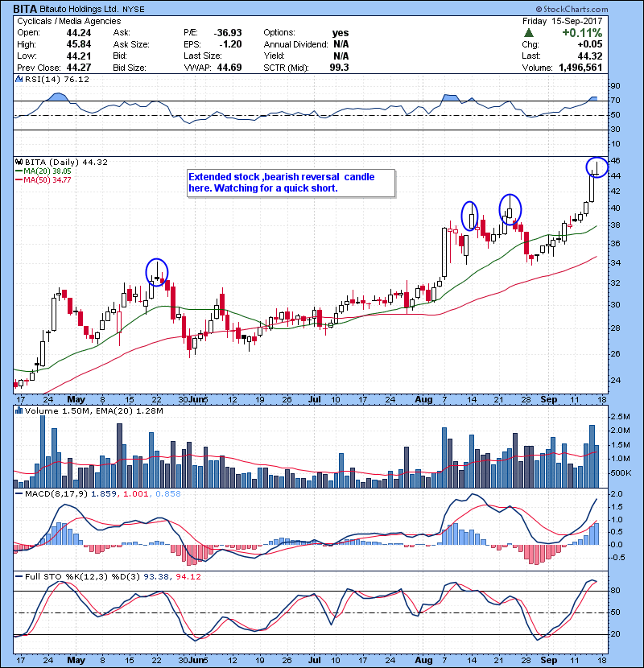Click the green up triangle change indicator
The width and height of the screenshot is (644, 668).
[529, 33]
